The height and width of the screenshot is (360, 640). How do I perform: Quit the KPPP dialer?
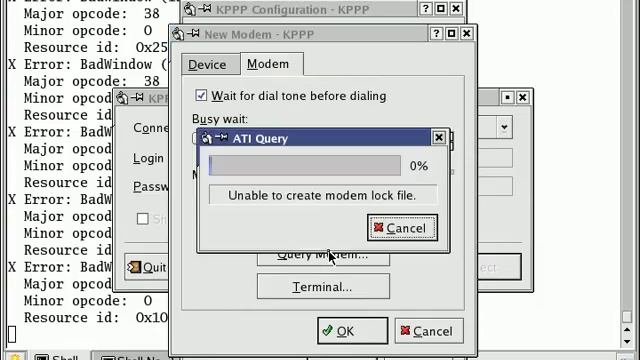[147, 267]
